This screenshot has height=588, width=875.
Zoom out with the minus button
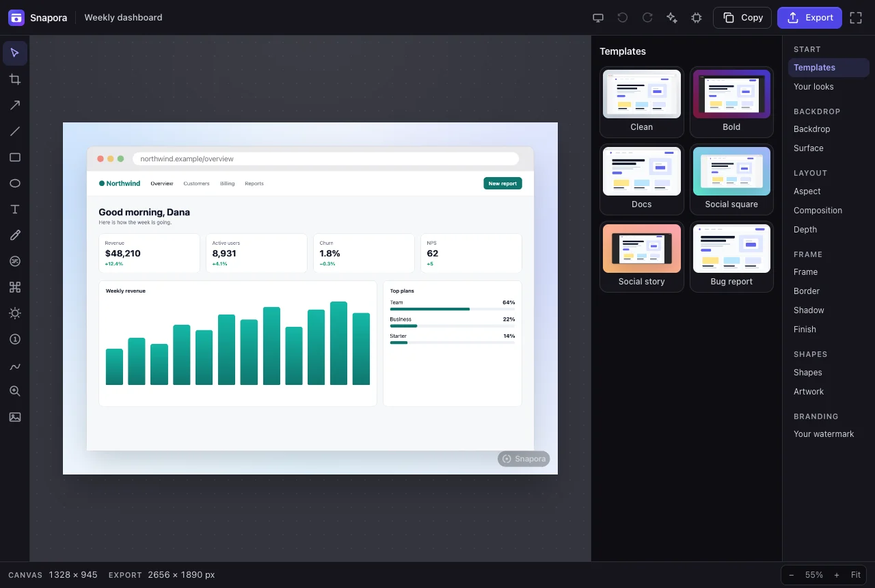point(792,575)
